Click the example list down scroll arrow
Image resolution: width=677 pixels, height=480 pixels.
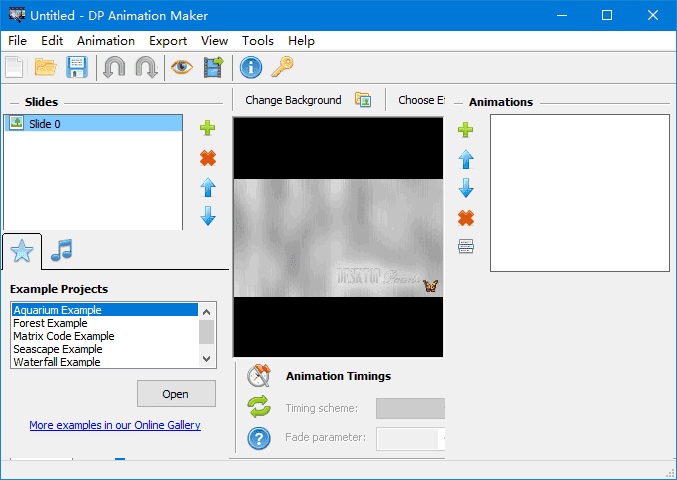(x=206, y=359)
